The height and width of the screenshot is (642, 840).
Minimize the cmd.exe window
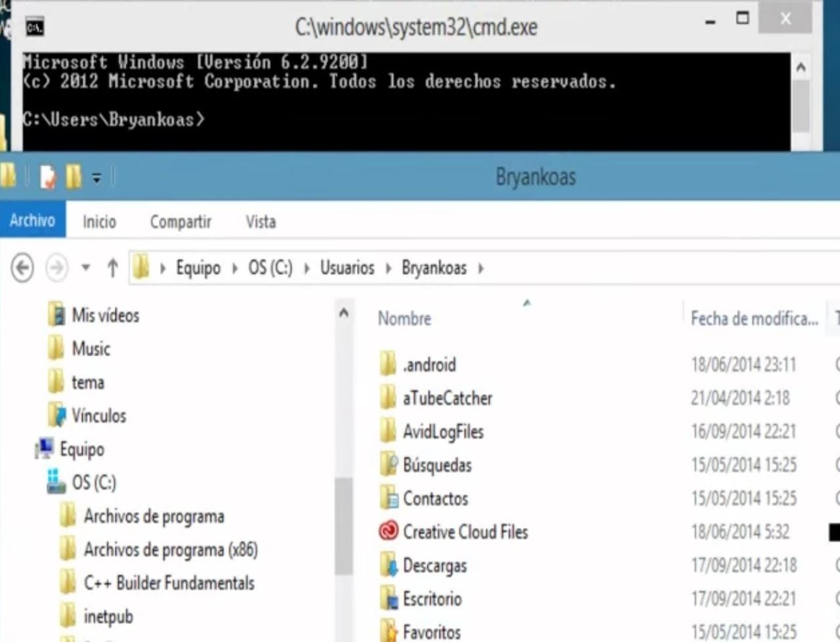(710, 21)
